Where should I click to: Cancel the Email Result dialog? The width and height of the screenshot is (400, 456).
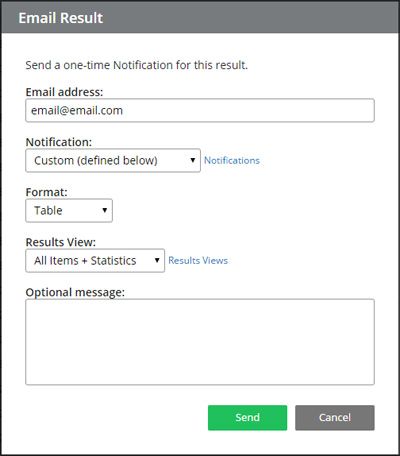click(x=335, y=418)
